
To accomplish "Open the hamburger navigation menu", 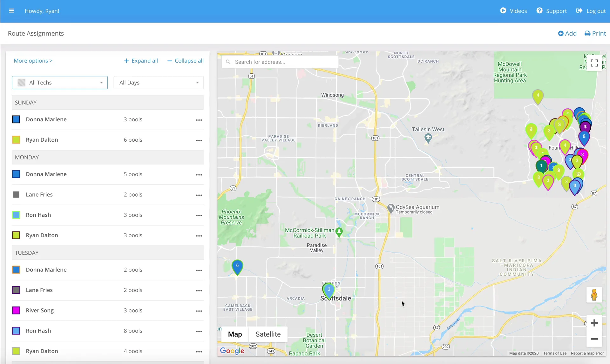I will pos(11,11).
